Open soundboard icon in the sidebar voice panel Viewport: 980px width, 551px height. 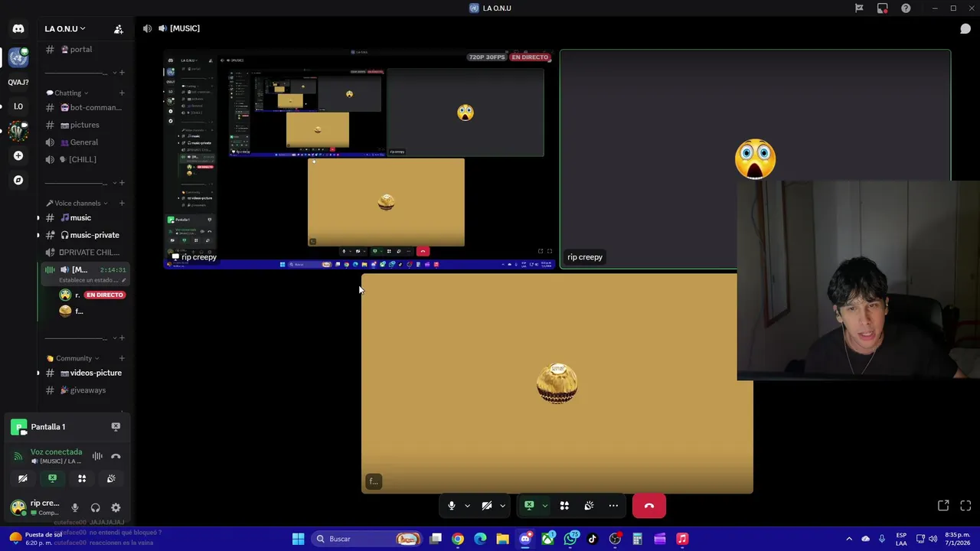point(111,478)
